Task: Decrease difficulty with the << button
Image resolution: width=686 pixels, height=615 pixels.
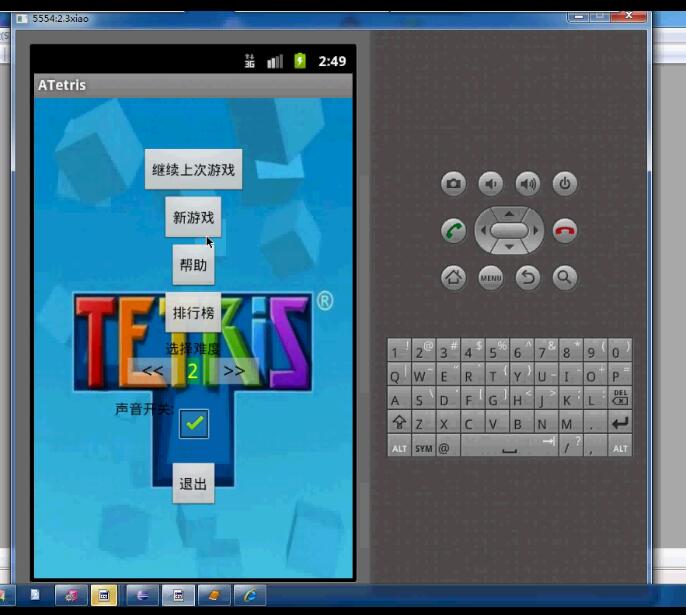Action: (152, 371)
